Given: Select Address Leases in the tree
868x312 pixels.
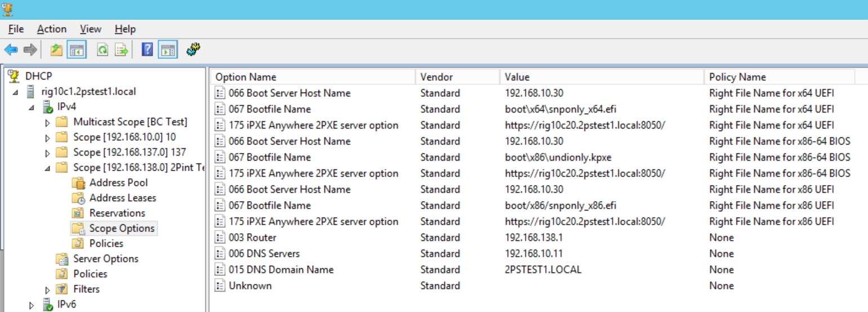Looking at the screenshot, I should [x=122, y=198].
